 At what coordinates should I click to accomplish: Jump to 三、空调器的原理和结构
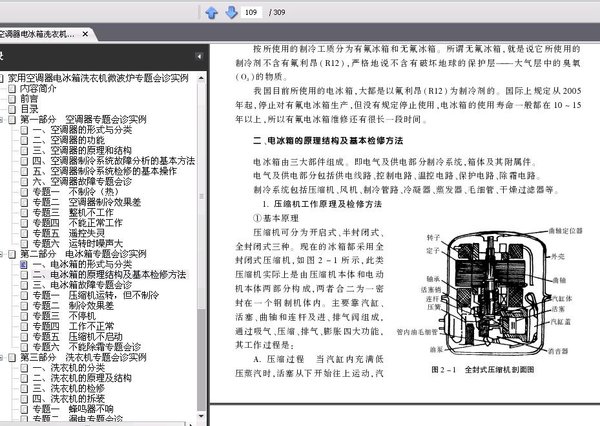82,150
